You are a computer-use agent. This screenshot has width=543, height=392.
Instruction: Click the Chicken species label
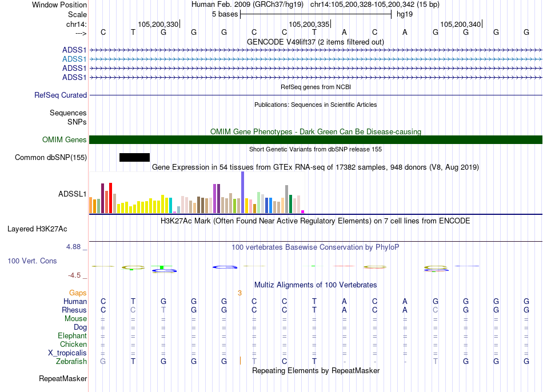point(73,345)
